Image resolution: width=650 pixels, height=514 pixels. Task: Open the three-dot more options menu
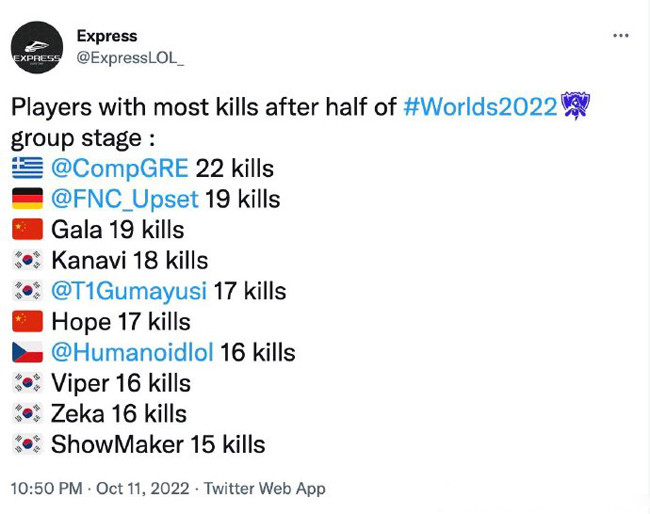[620, 35]
